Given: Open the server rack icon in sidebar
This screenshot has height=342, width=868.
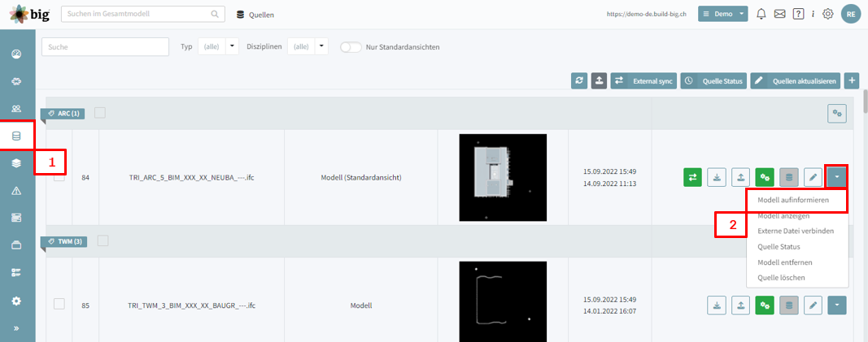Looking at the screenshot, I should pyautogui.click(x=16, y=218).
